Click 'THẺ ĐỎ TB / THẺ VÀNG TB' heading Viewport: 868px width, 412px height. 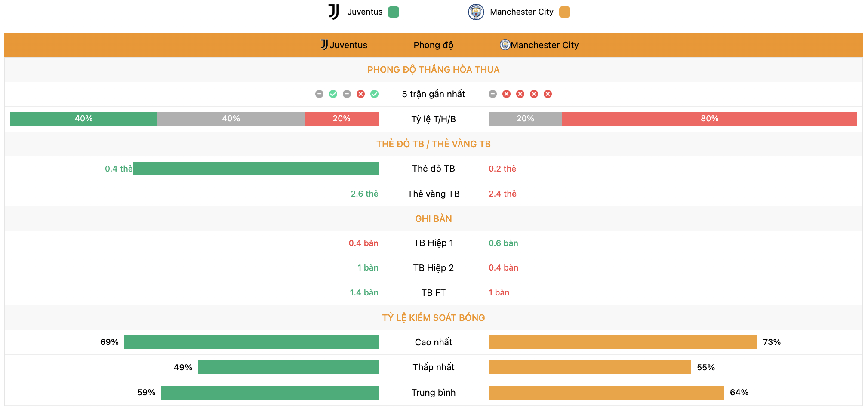434,144
